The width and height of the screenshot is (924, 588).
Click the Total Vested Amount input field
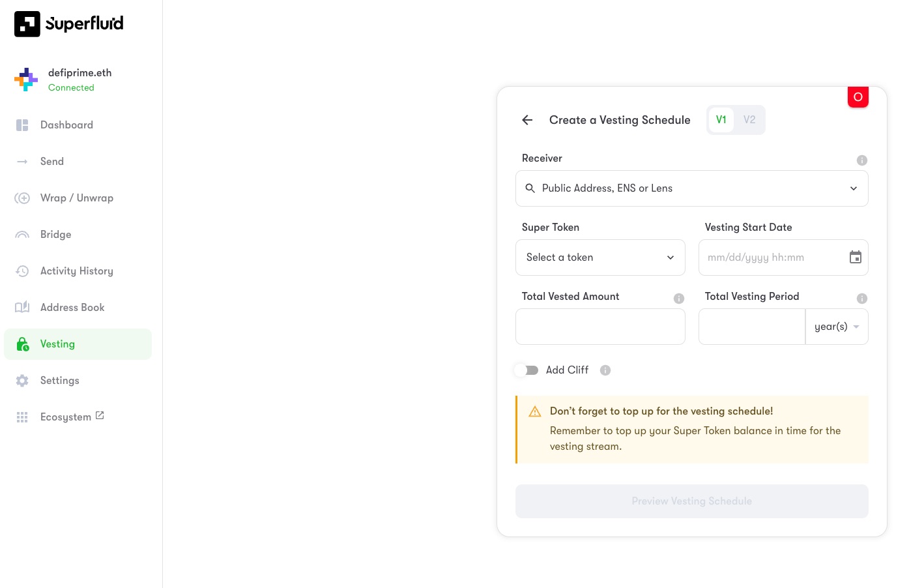[599, 327]
